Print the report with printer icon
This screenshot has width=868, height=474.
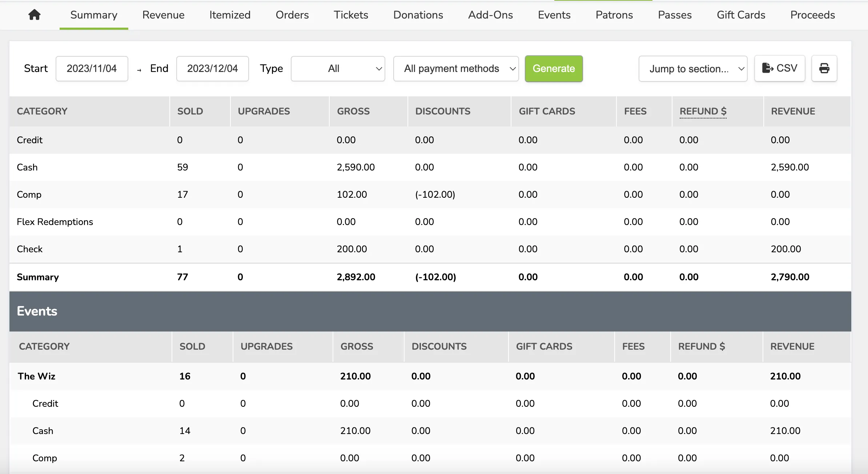[x=824, y=68]
